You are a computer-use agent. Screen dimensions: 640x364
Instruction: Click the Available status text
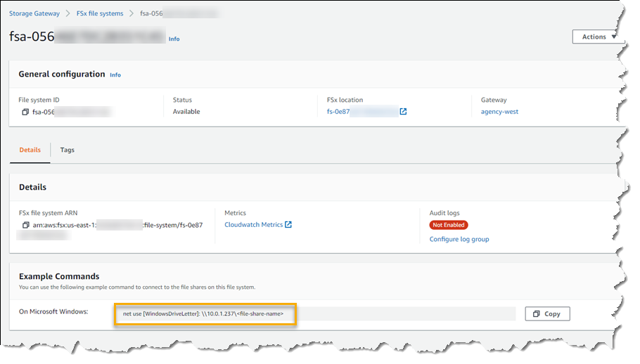(x=186, y=112)
